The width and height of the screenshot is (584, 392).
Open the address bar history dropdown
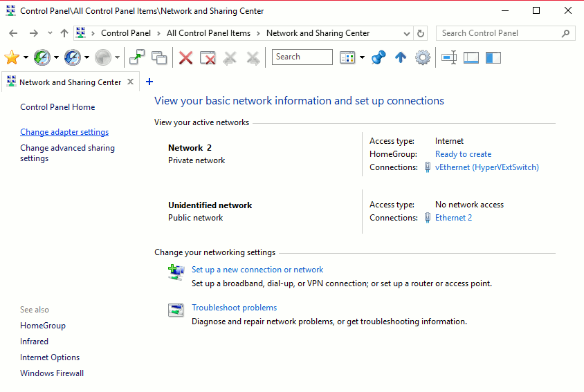point(406,33)
